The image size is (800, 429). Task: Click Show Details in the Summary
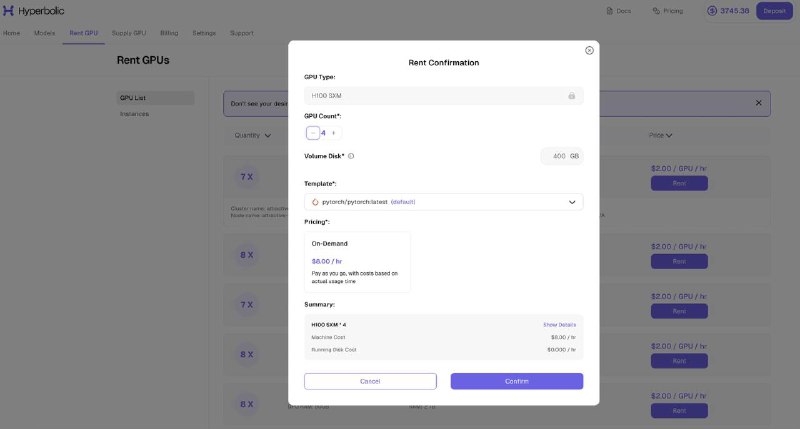(560, 325)
